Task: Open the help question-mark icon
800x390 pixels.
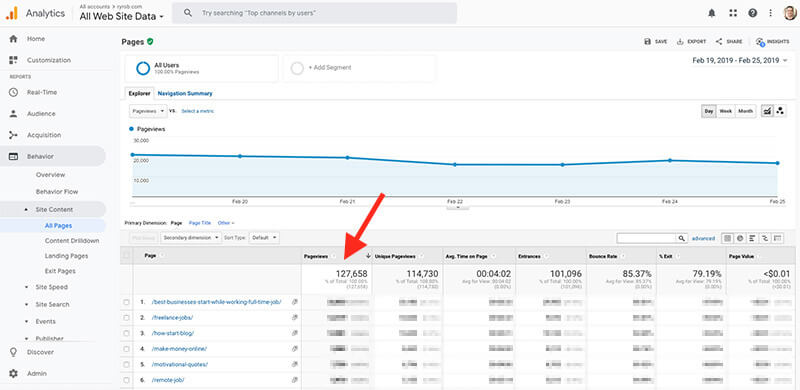Action: pos(753,13)
